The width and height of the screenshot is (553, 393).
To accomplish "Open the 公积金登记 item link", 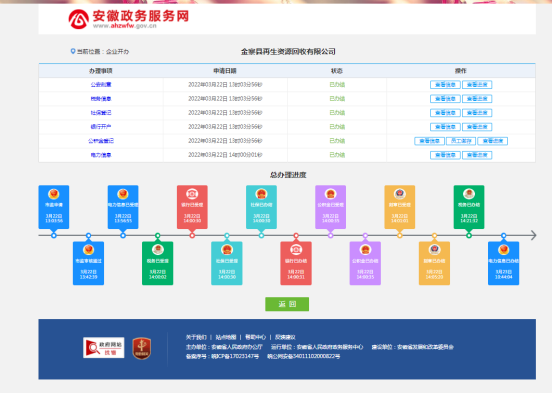I will click(x=101, y=141).
